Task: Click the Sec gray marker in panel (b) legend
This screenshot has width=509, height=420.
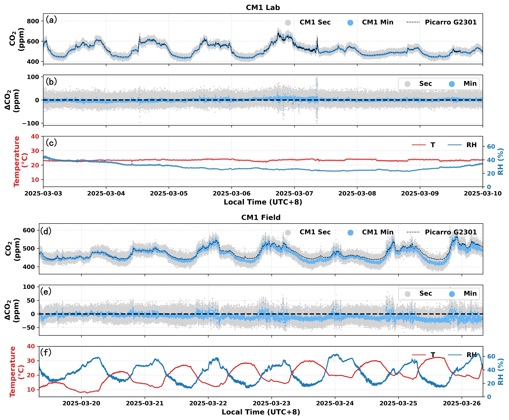Action: [407, 84]
